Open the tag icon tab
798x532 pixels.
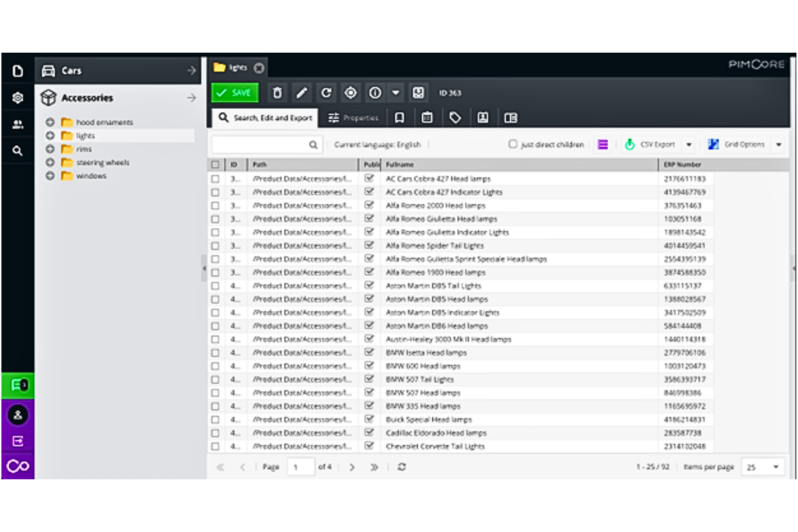pyautogui.click(x=455, y=118)
